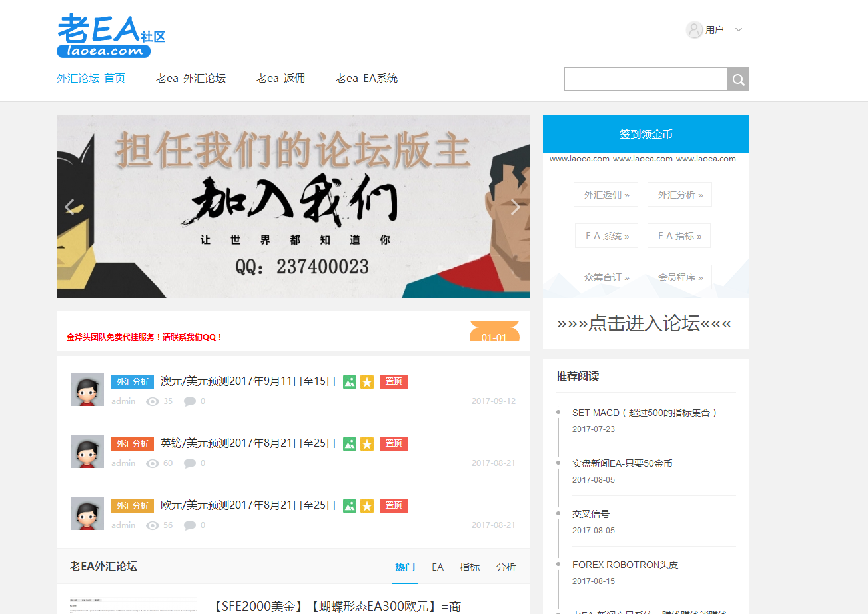
Task: Click the SFE2000美金 post thumbnail
Action: coord(133,606)
